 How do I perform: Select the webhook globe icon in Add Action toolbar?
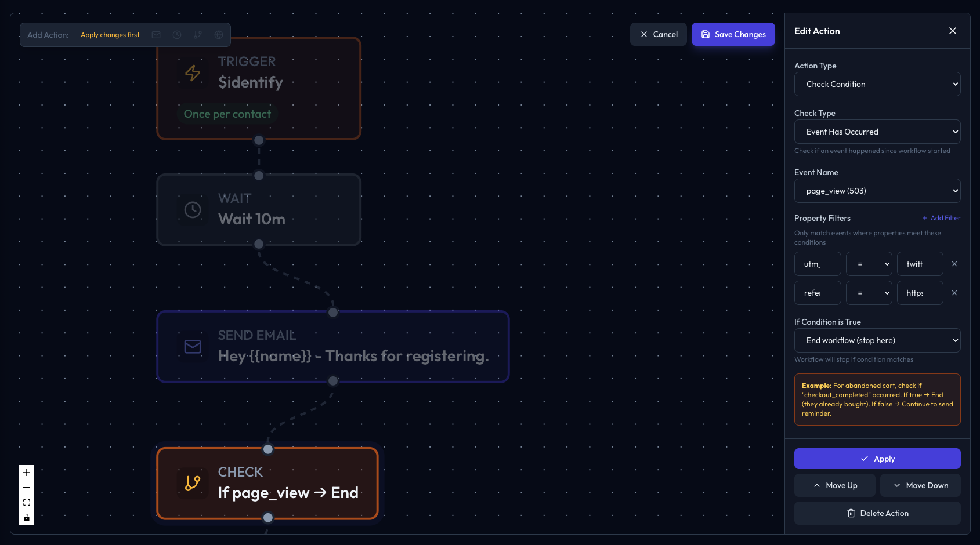[218, 35]
